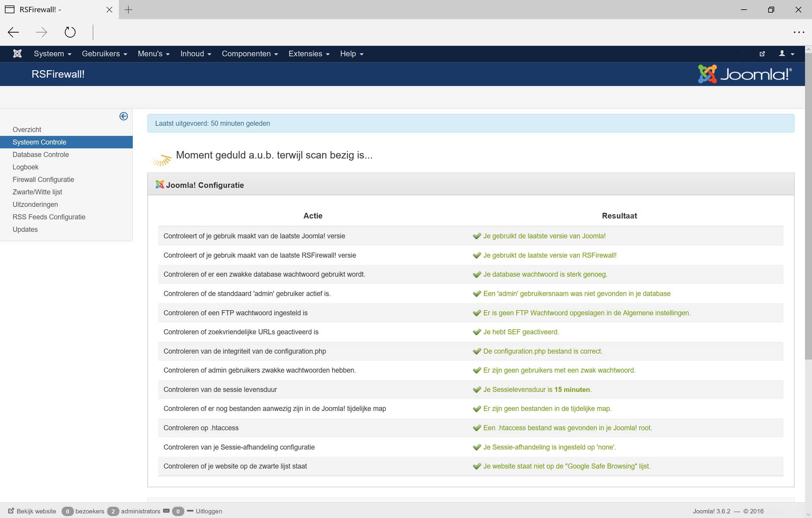Open the browser more options menu

[x=798, y=32]
